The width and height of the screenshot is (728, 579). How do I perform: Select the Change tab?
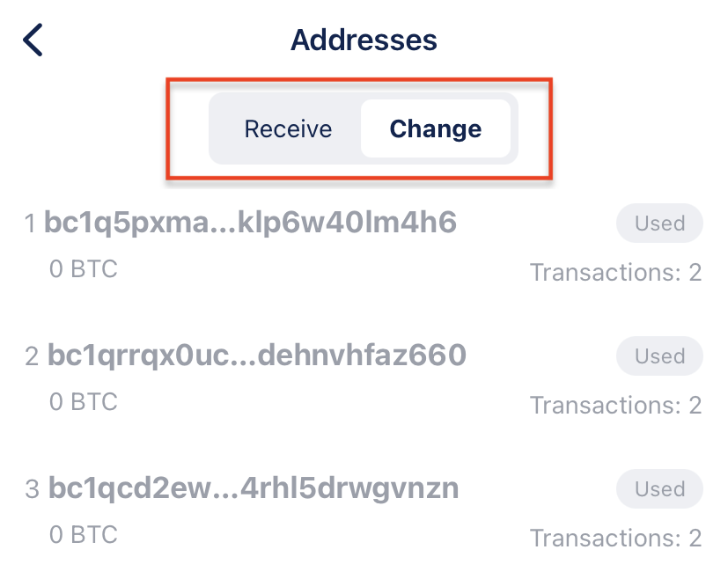tap(436, 129)
